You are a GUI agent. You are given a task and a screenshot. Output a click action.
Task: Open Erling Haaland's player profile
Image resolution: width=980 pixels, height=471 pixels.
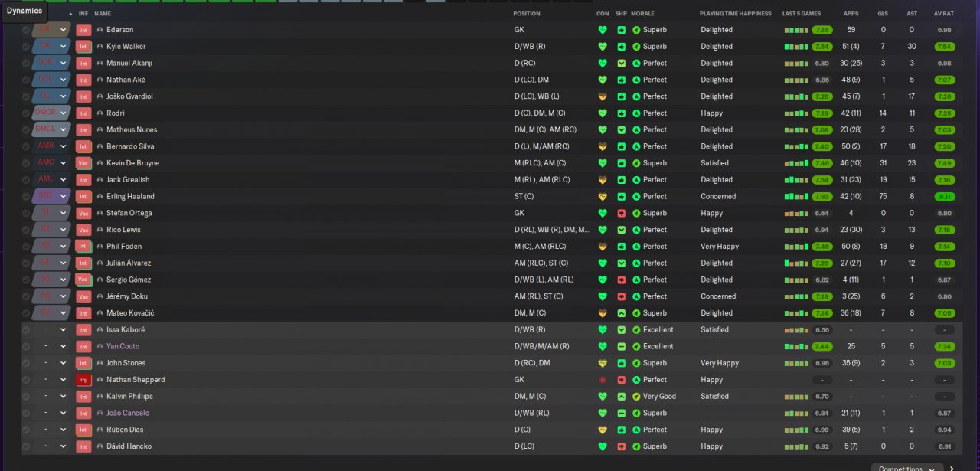pyautogui.click(x=130, y=196)
